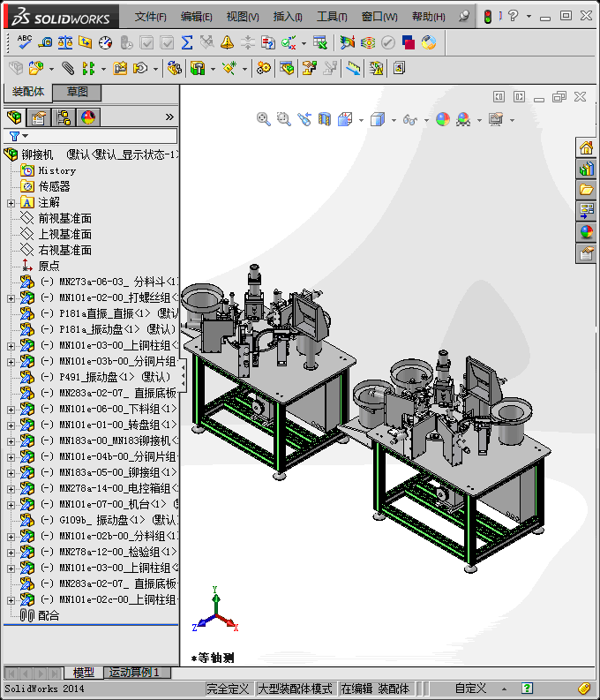Select the 前视基准面 plane
This screenshot has width=600, height=700.
pos(64,218)
